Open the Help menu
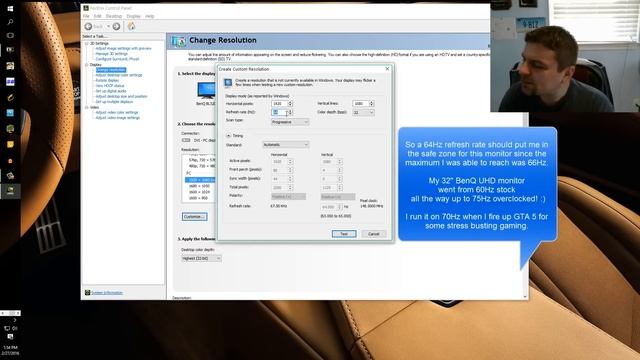Screen dimensions: 640x360 pos(150,16)
